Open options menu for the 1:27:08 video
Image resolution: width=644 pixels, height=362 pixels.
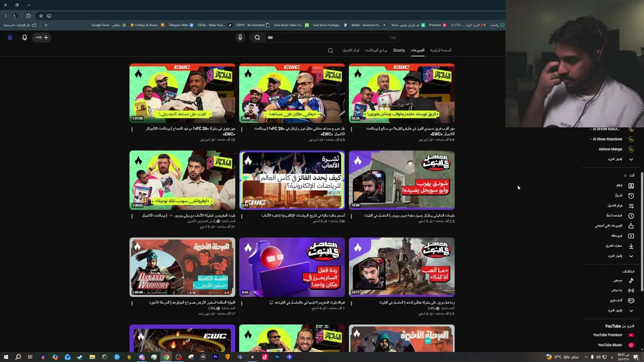pyautogui.click(x=132, y=129)
